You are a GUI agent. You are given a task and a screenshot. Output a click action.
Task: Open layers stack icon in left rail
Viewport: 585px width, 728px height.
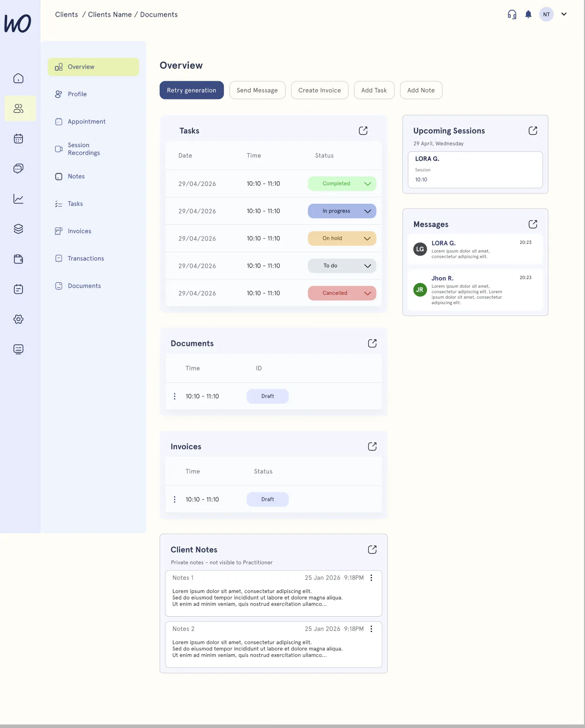click(x=18, y=229)
